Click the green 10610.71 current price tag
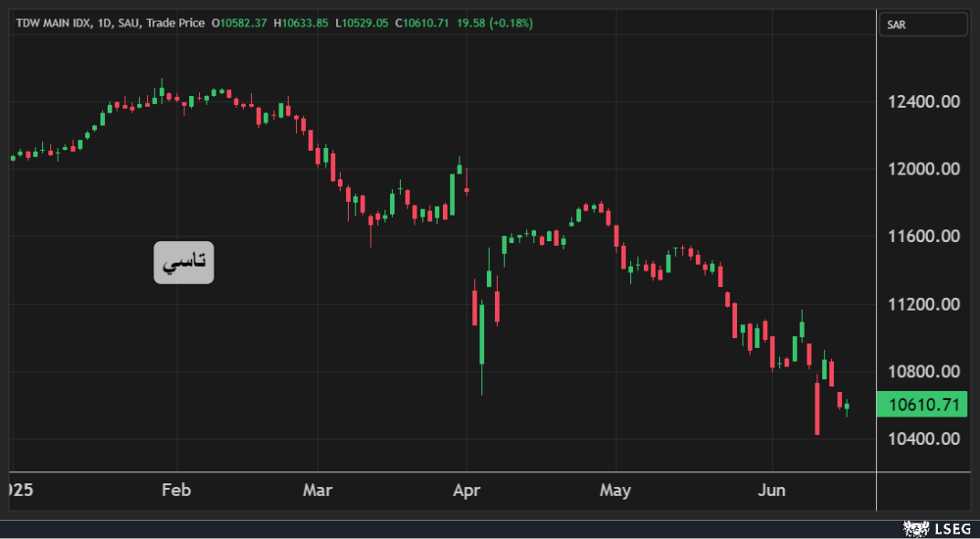980x539 pixels. pos(922,405)
